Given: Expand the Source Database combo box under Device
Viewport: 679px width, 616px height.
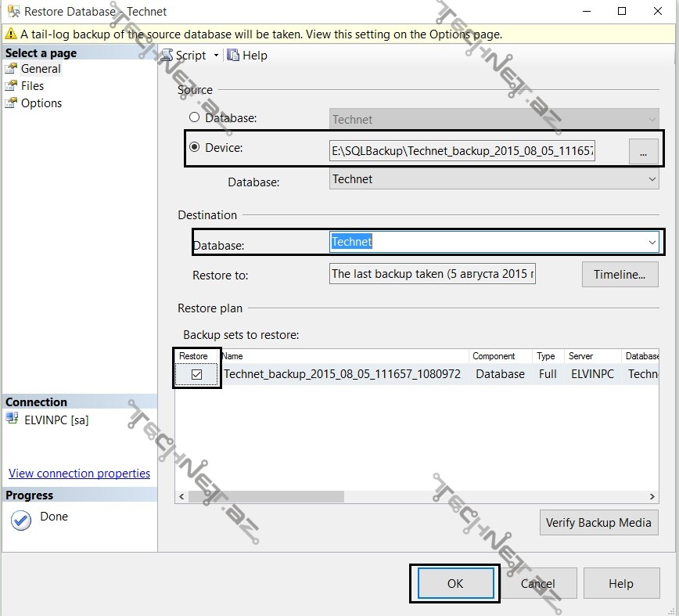Looking at the screenshot, I should (x=652, y=179).
